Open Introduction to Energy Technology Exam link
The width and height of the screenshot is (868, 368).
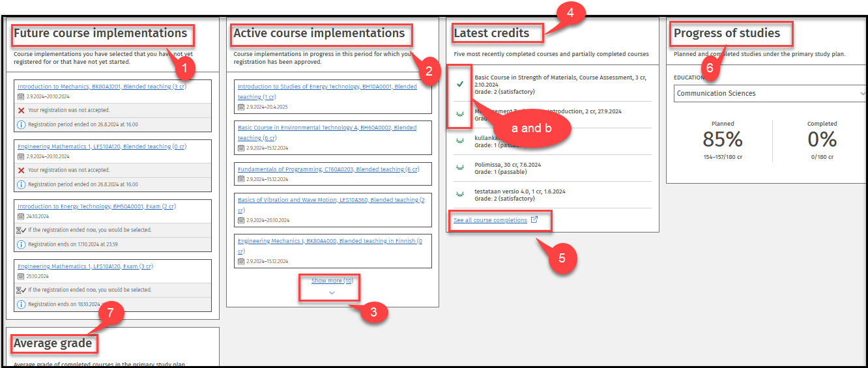point(96,206)
